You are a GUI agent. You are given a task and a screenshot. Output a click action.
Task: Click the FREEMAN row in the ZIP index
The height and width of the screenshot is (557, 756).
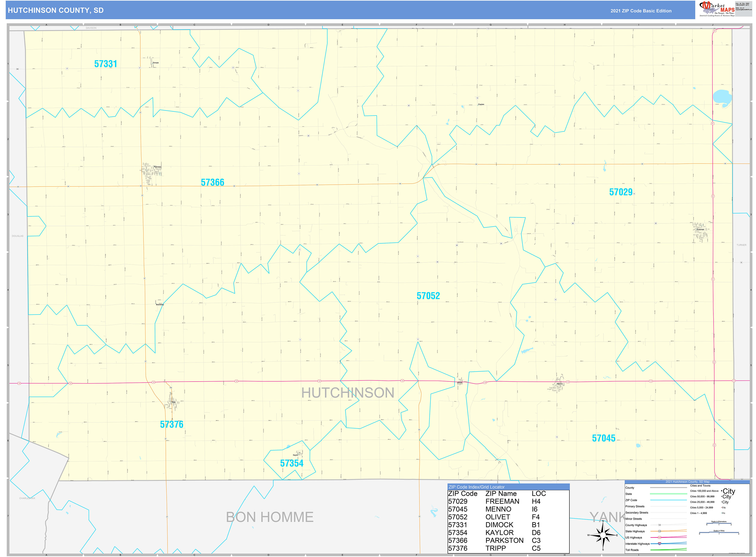(502, 501)
